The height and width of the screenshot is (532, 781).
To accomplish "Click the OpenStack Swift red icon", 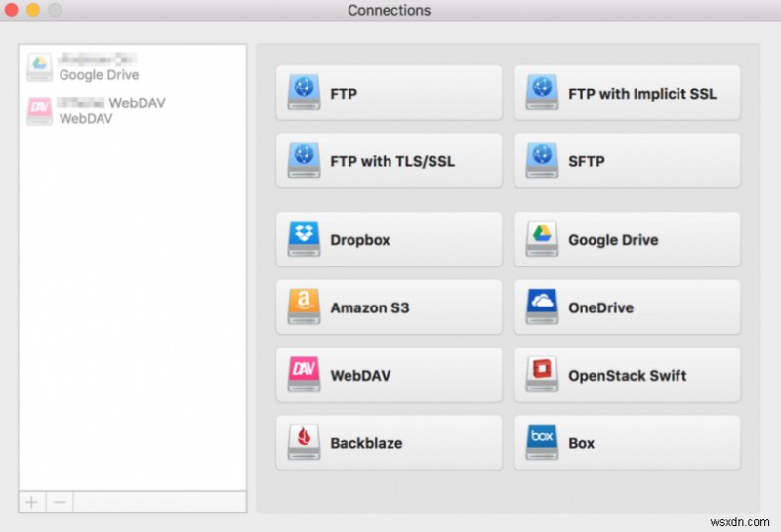I will [542, 374].
